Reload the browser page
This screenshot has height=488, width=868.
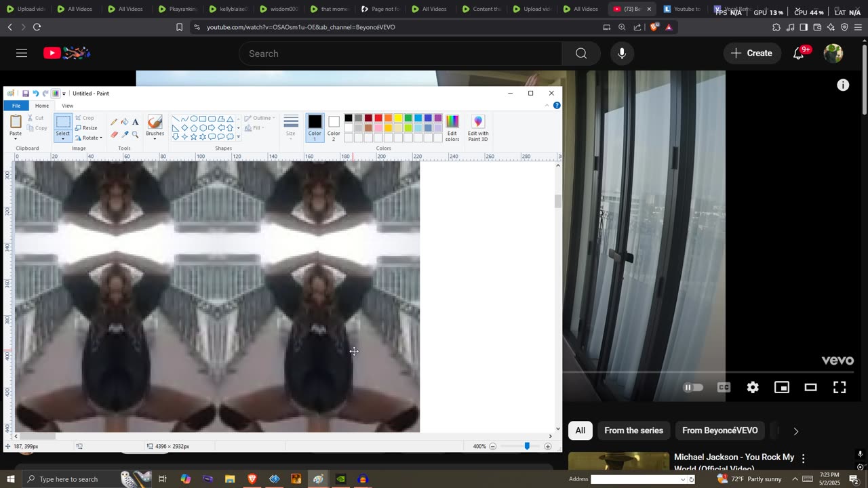point(37,27)
